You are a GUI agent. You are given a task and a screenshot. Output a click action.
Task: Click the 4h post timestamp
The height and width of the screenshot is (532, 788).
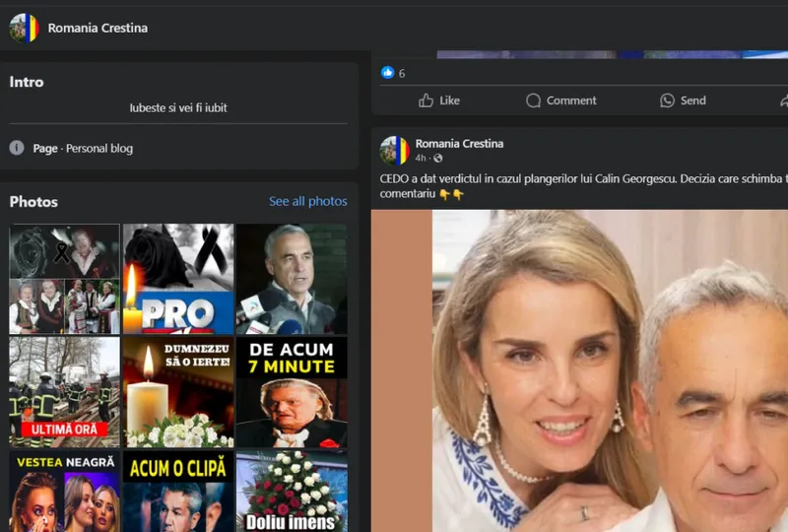(x=421, y=159)
